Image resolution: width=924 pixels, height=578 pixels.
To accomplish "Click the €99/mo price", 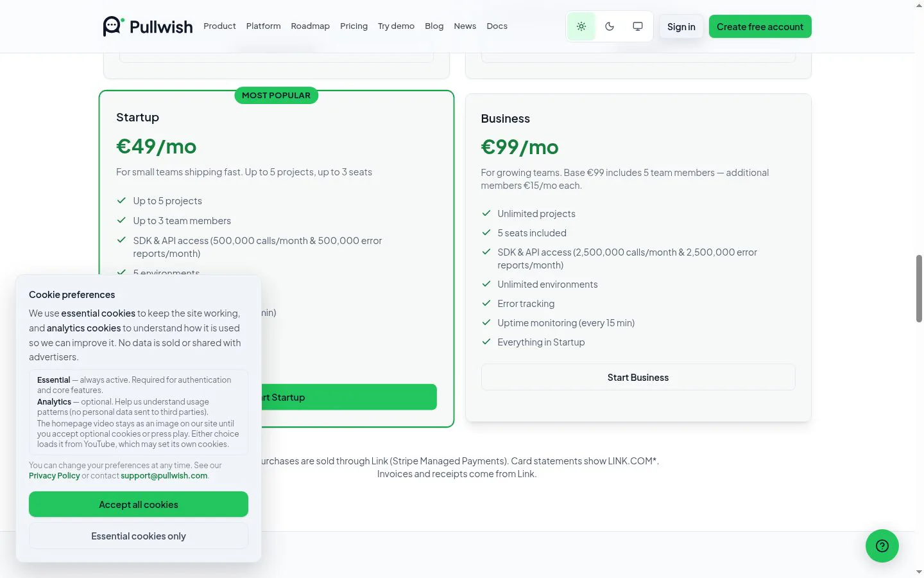I will pos(520,147).
